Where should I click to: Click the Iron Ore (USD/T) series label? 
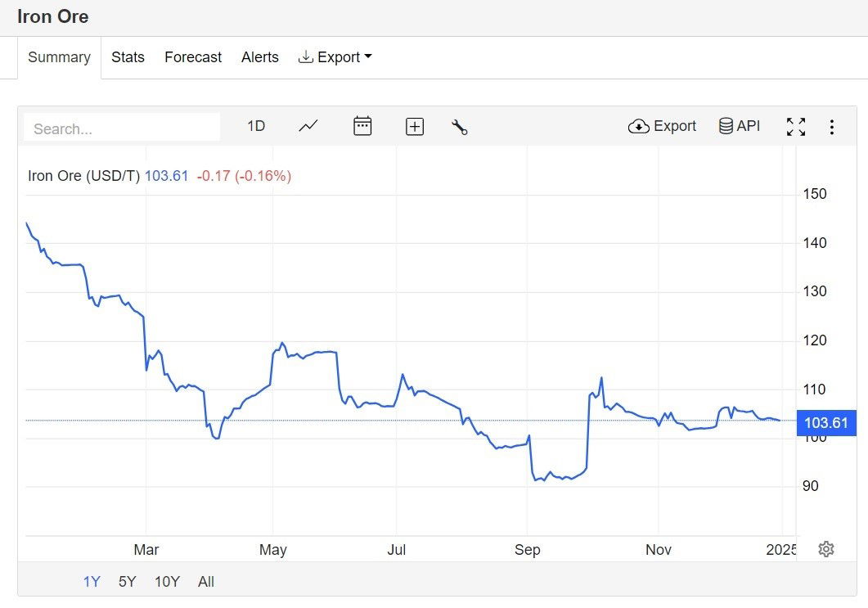pyautogui.click(x=83, y=176)
